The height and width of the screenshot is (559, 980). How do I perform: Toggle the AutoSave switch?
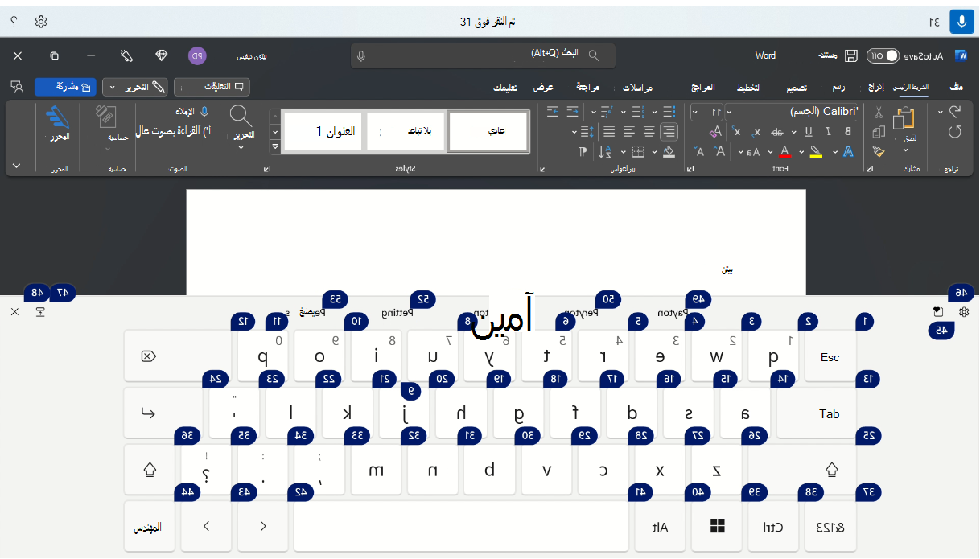pyautogui.click(x=881, y=55)
